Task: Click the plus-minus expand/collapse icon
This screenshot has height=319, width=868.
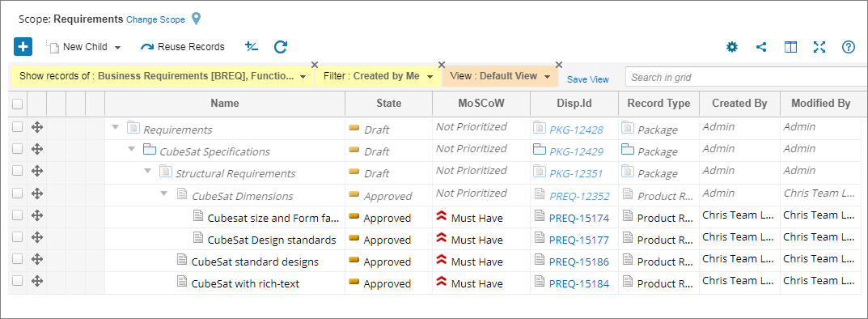Action: coord(252,46)
